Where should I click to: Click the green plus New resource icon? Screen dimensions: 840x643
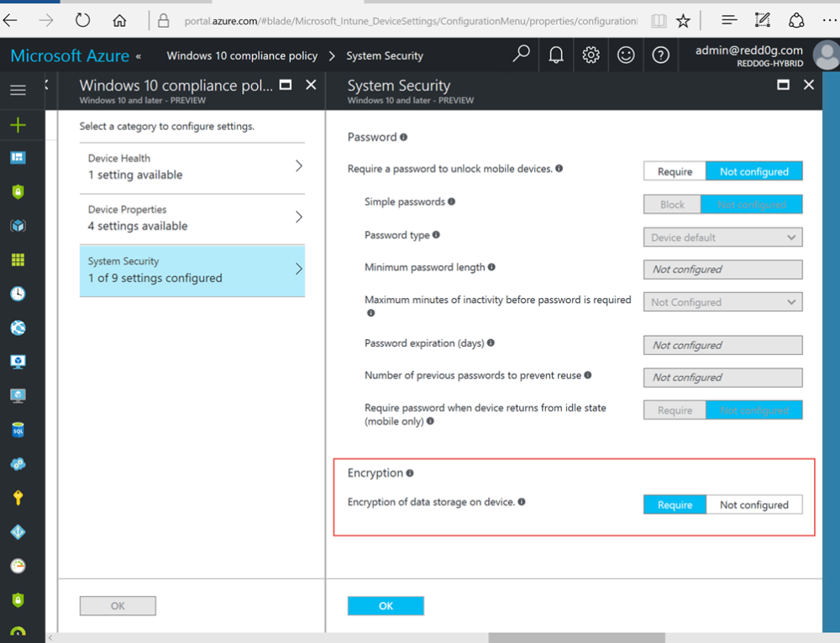click(18, 125)
